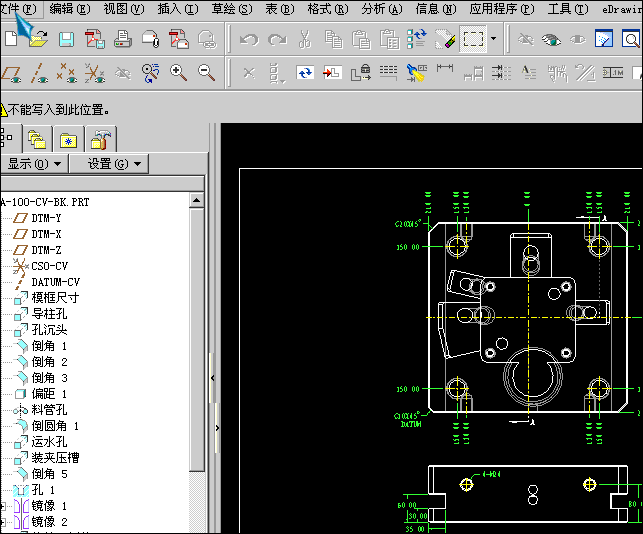Image resolution: width=643 pixels, height=534 pixels.
Task: Toggle datum axes display
Action: coord(39,74)
